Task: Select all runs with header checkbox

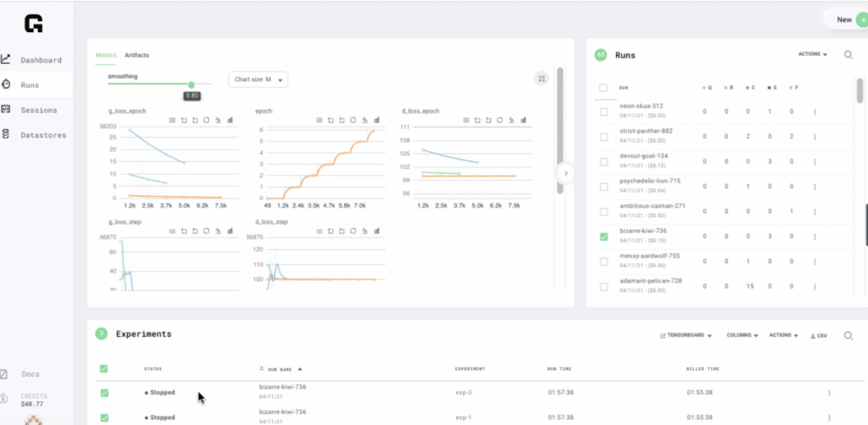Action: [604, 87]
